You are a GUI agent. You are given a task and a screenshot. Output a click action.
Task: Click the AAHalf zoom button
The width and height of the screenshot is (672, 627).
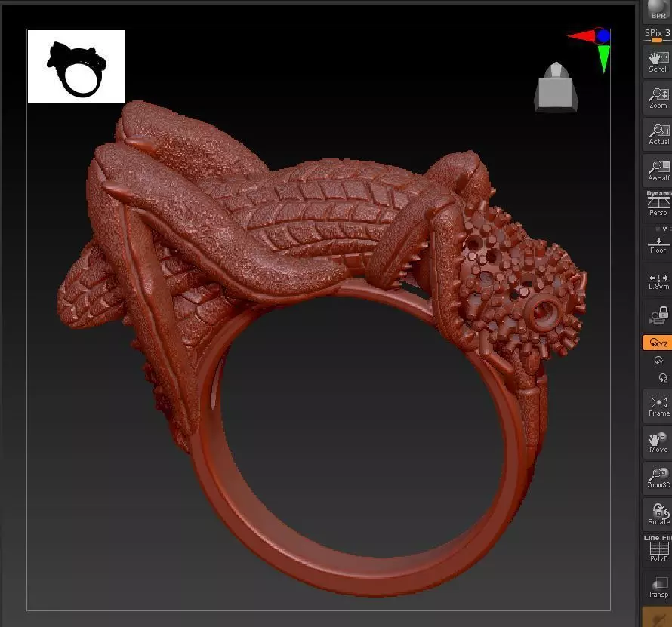(x=658, y=171)
